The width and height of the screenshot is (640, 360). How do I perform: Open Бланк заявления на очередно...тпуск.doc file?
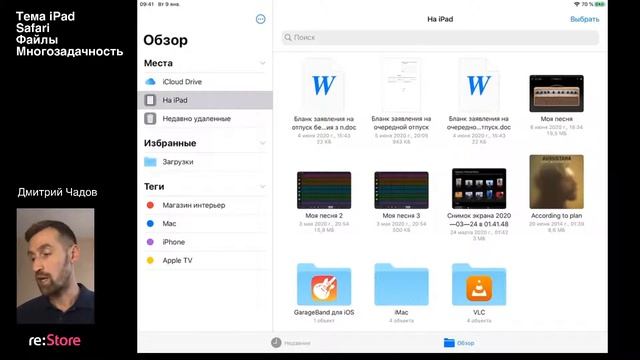(x=479, y=85)
